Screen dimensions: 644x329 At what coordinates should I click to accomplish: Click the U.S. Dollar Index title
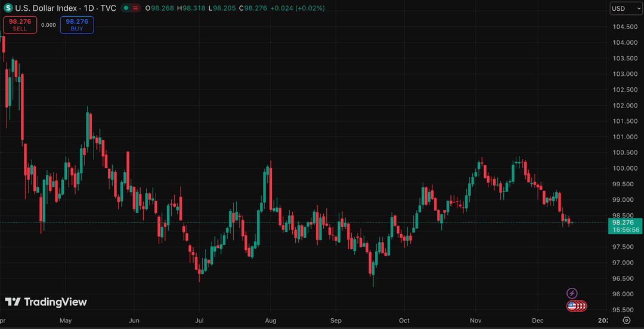[47, 8]
